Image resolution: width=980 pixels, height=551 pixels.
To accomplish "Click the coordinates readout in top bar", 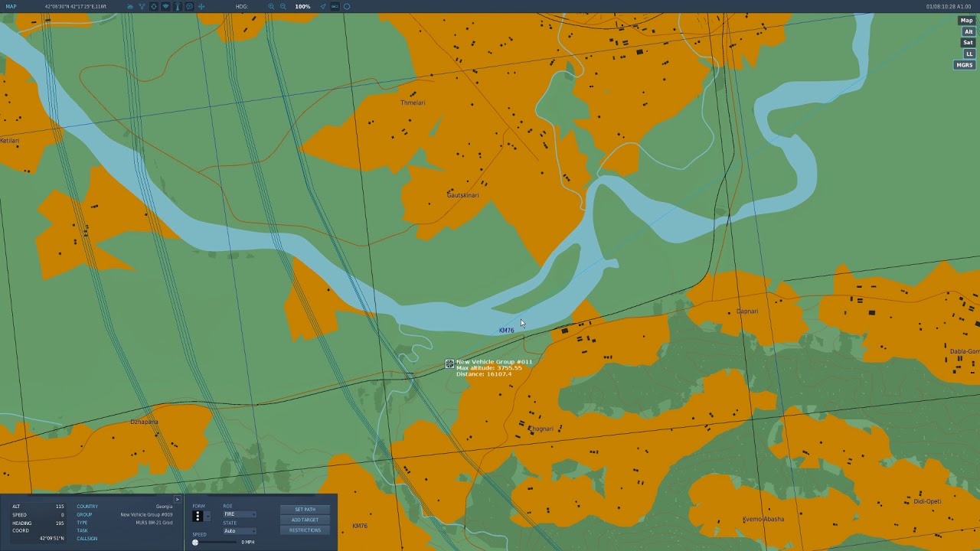I will click(x=76, y=6).
